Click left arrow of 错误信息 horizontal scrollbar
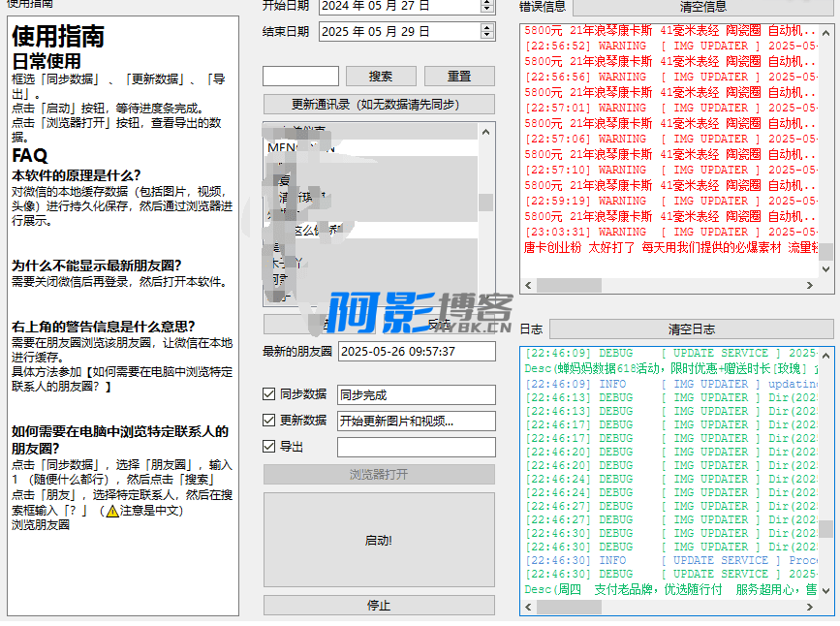 click(x=528, y=285)
